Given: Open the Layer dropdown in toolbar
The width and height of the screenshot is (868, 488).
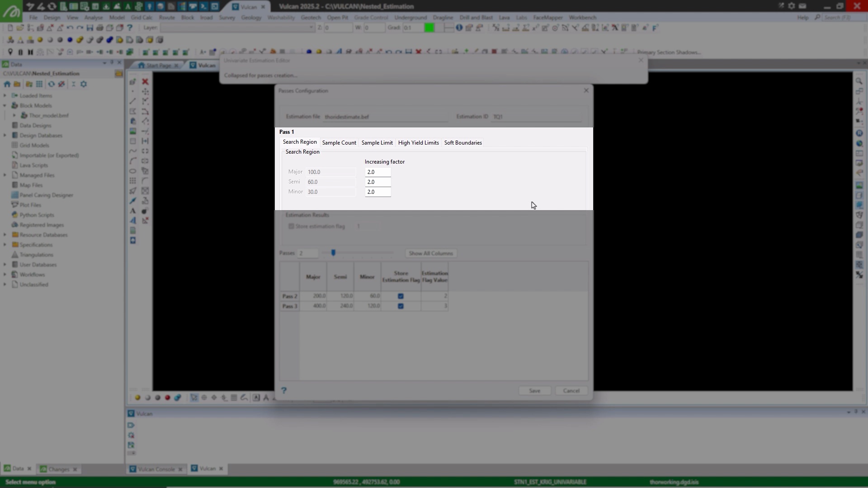Looking at the screenshot, I should pos(311,28).
